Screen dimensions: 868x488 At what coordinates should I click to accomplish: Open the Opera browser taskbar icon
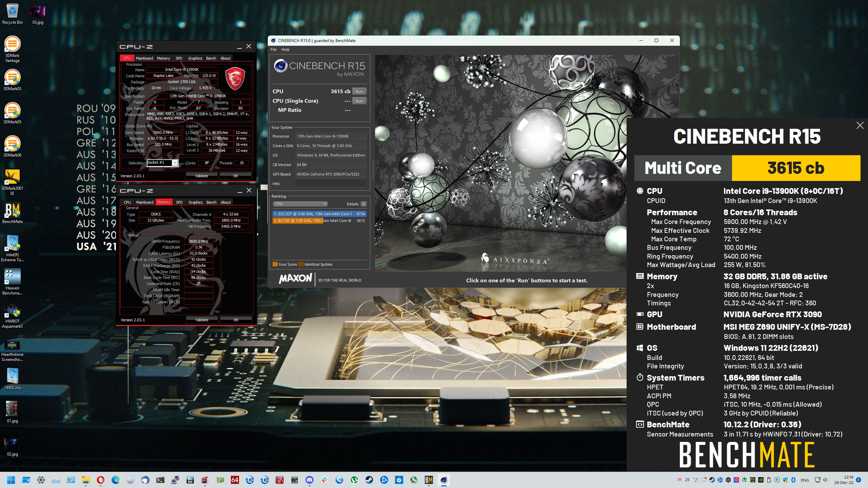[x=101, y=480]
